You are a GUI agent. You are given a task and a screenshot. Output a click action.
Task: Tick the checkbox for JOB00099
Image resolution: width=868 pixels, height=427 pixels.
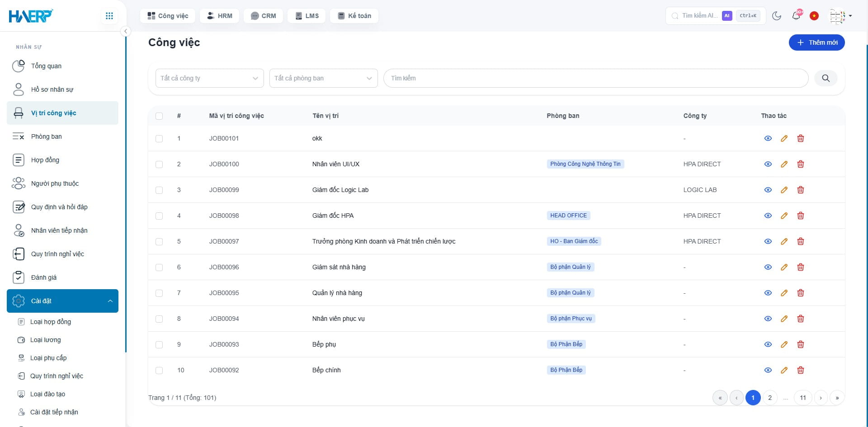coord(159,190)
